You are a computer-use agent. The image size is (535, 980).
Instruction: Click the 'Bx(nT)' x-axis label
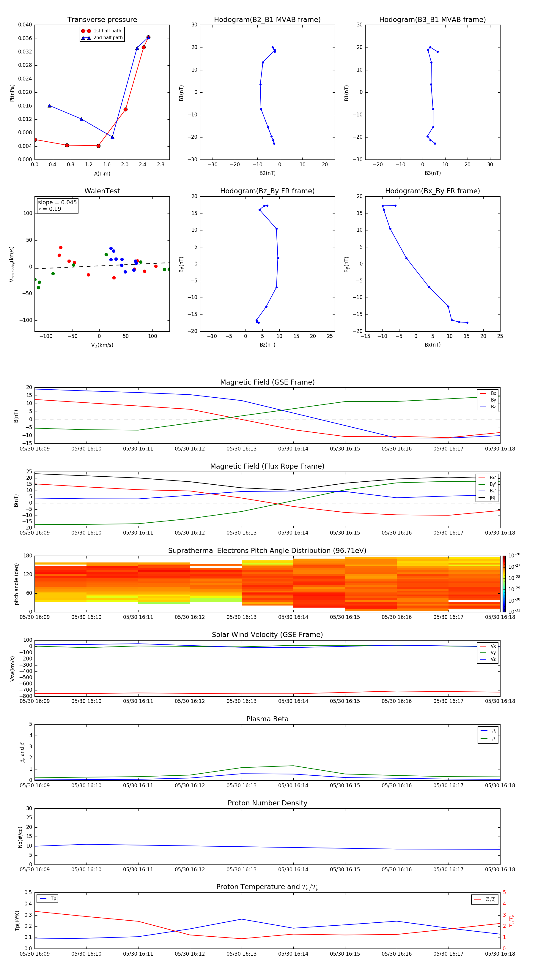point(432,345)
